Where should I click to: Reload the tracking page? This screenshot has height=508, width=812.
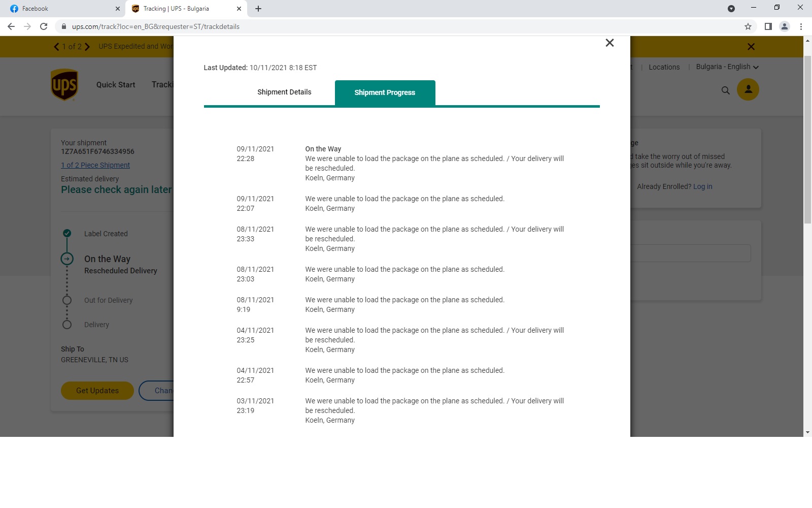(x=44, y=26)
